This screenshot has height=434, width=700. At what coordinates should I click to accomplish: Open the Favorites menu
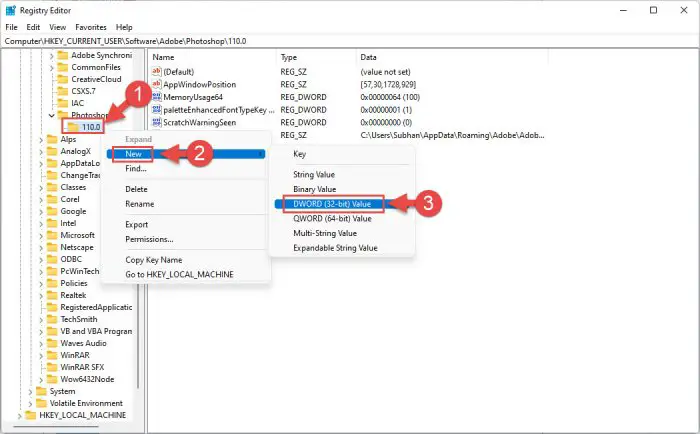click(93, 27)
